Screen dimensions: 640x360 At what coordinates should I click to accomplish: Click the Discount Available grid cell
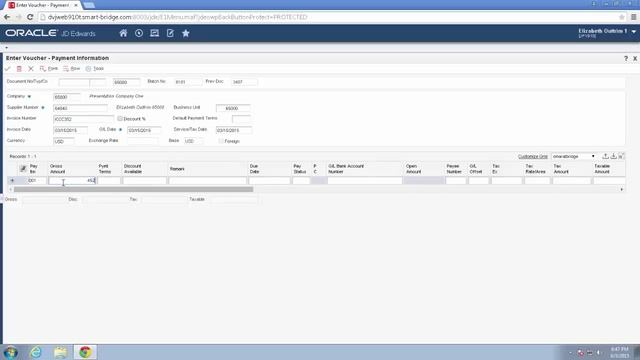pos(144,180)
